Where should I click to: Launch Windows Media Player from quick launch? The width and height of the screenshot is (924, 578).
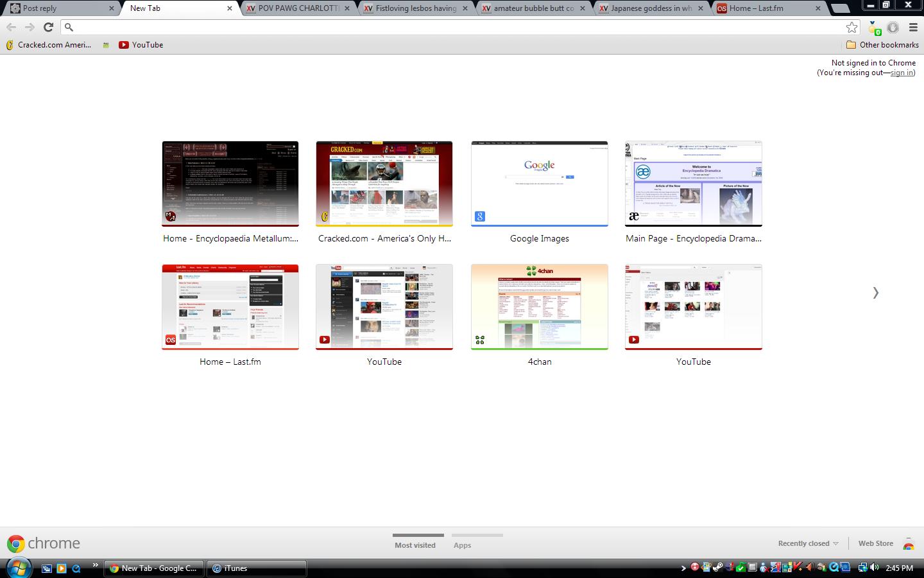point(61,568)
